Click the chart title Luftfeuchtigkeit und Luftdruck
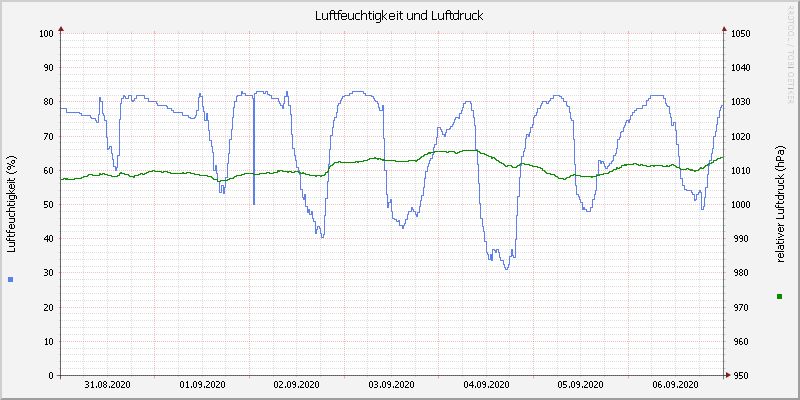 (x=399, y=16)
